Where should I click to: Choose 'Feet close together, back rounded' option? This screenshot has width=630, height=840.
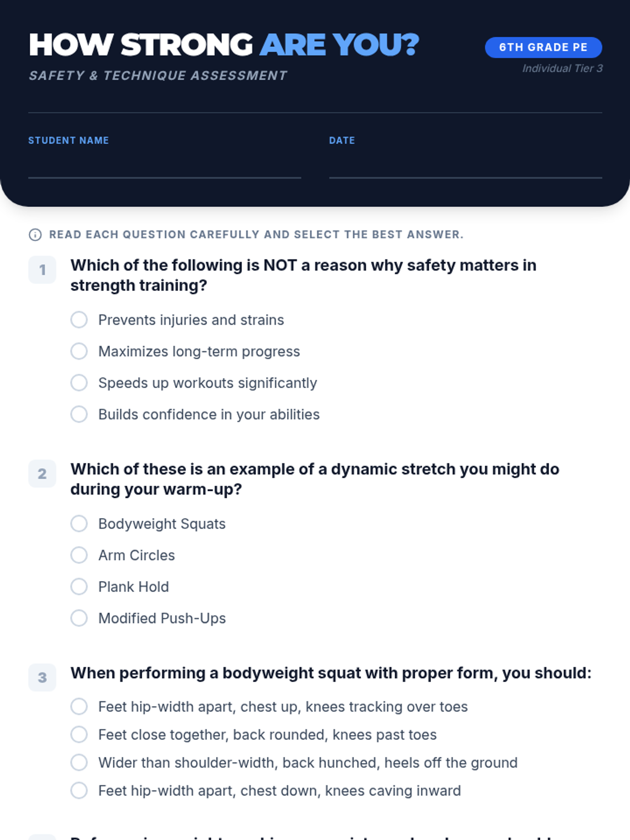79,734
